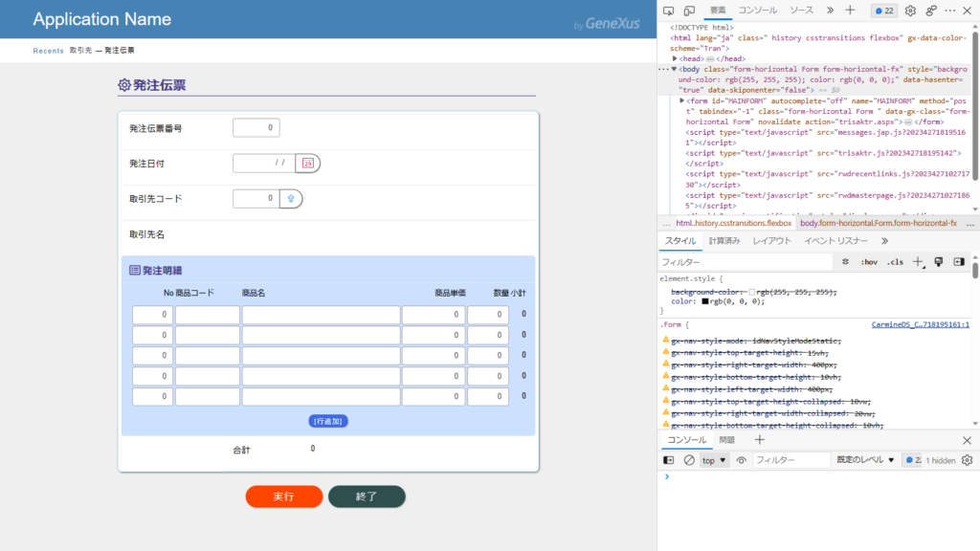Switch to the 要素 tab
The height and width of the screenshot is (551, 980).
pos(718,10)
